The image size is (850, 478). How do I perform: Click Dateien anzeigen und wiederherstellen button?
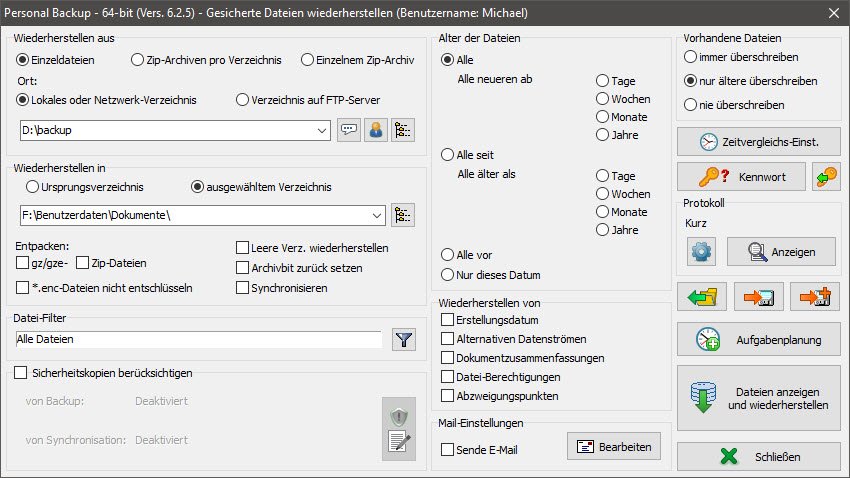click(x=757, y=399)
